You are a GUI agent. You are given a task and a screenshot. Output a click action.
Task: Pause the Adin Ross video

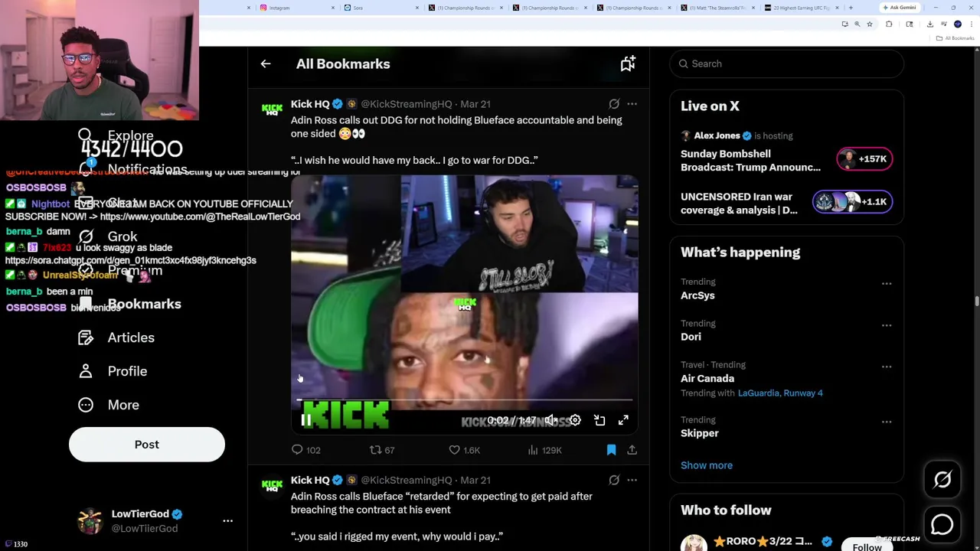(306, 420)
